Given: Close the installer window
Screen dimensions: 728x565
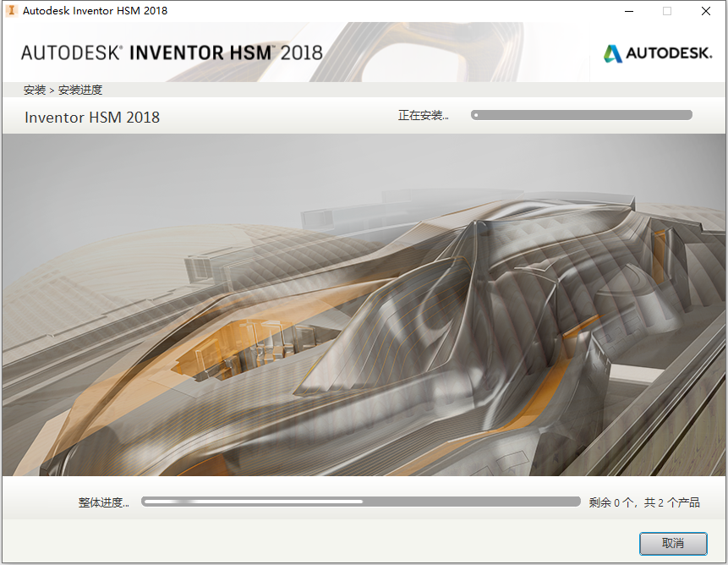Looking at the screenshot, I should coord(706,11).
